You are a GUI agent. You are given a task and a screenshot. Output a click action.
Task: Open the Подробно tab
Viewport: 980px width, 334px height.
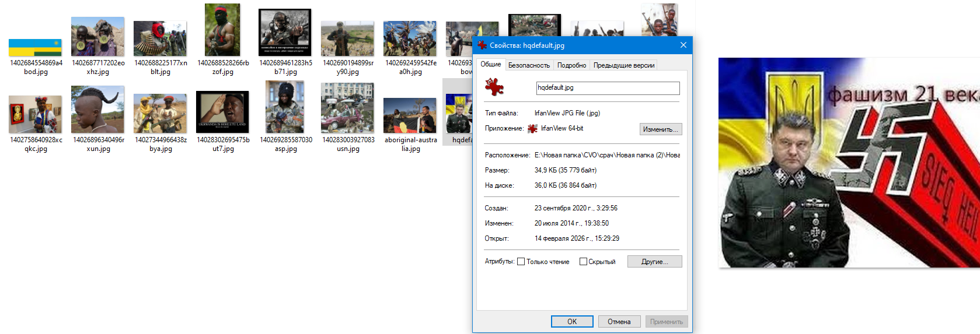571,65
